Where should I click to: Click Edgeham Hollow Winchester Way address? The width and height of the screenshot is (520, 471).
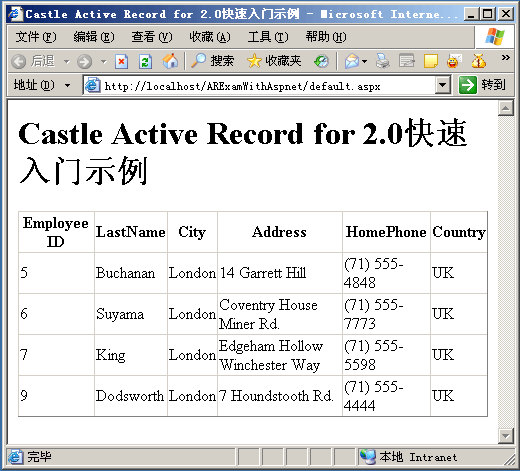pyautogui.click(x=271, y=355)
